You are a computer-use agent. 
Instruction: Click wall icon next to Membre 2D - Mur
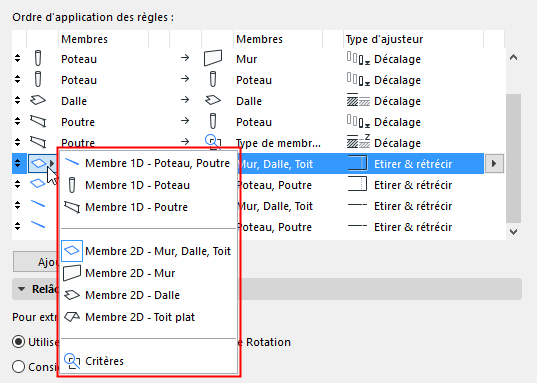pos(72,273)
